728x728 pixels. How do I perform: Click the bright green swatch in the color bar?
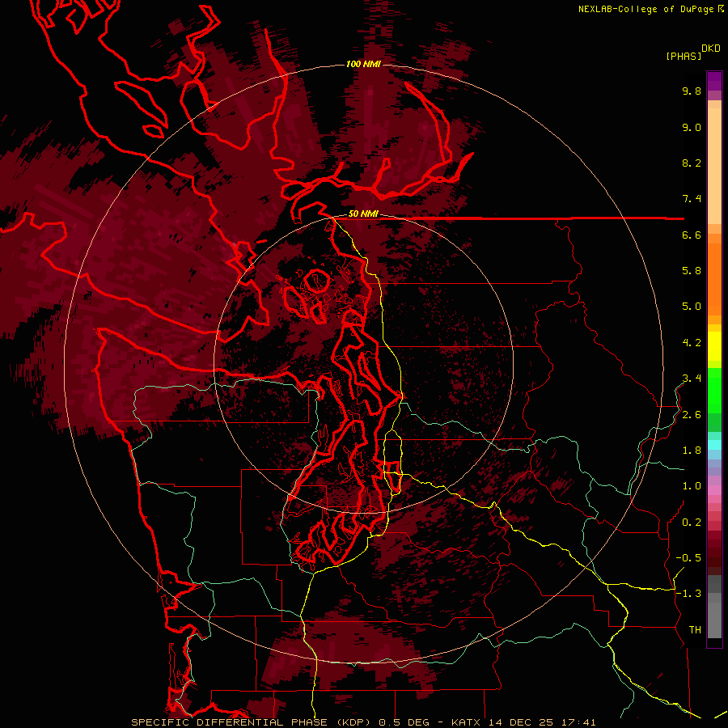point(714,390)
